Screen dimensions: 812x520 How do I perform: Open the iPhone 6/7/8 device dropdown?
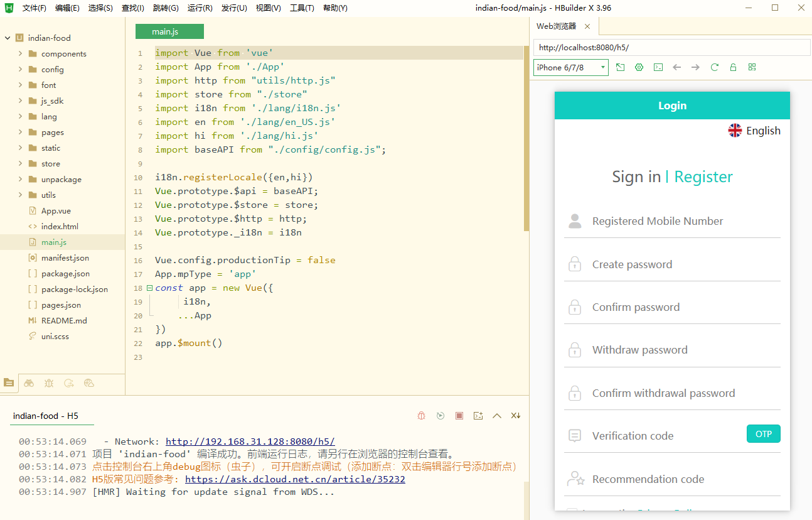[x=570, y=67]
